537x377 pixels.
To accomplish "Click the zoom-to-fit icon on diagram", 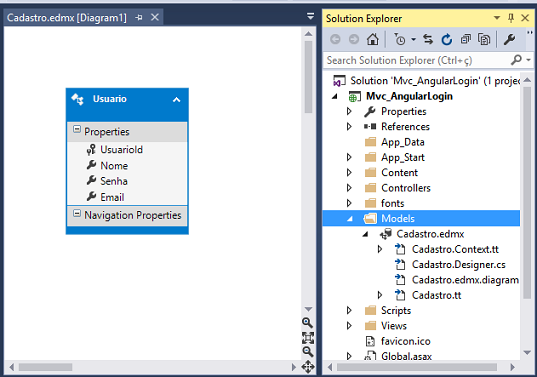I will (308, 337).
